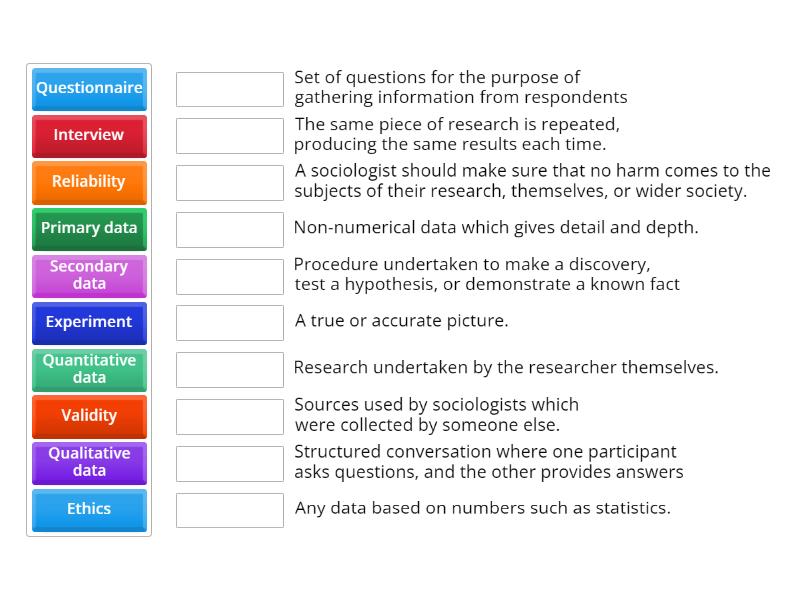Click the box beside the non-numerical data definition
Viewport: 800px width, 600px height.
(x=229, y=229)
